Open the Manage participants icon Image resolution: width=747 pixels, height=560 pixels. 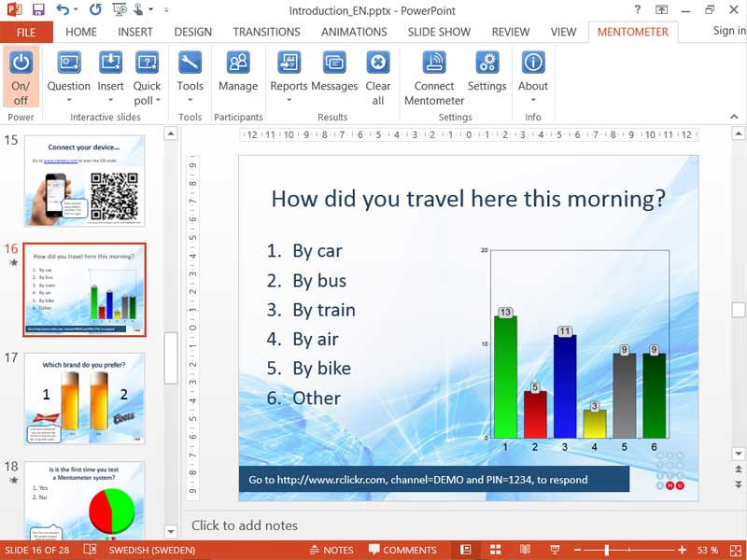[x=238, y=72]
